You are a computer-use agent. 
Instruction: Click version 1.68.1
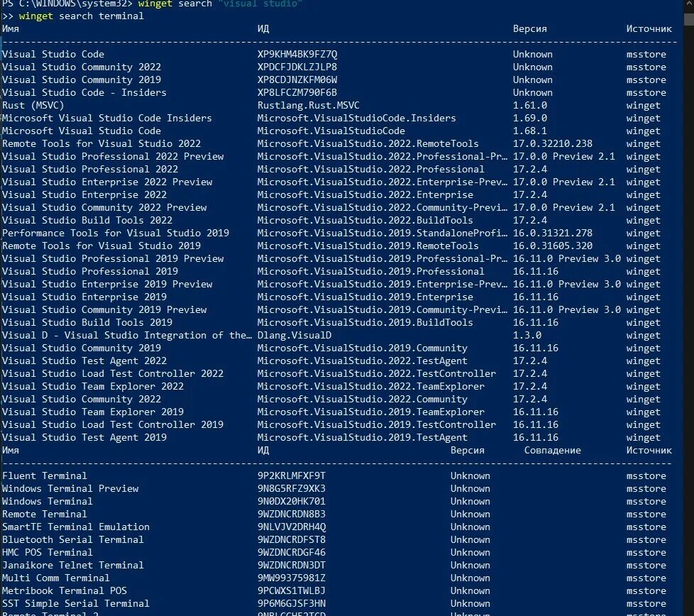[530, 131]
